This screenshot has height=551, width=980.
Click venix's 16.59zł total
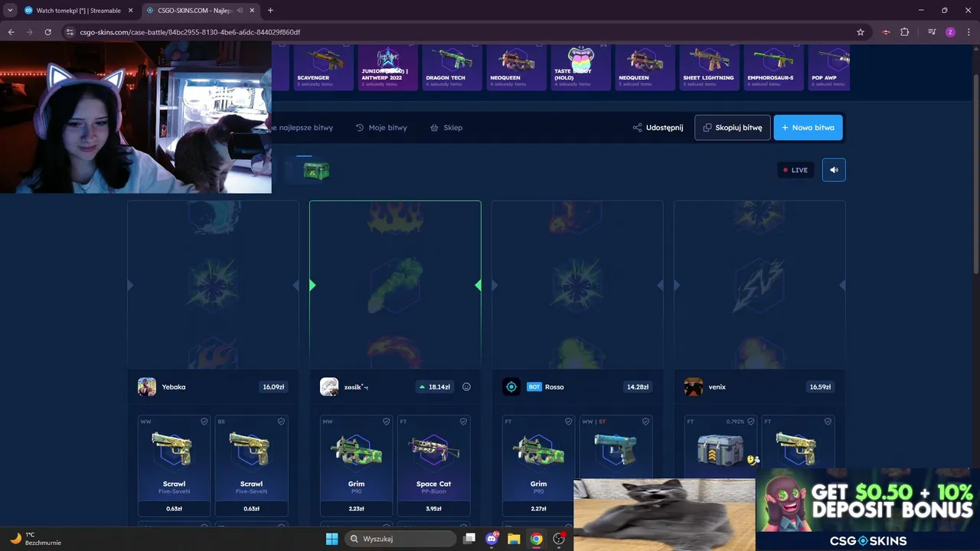[x=820, y=386]
